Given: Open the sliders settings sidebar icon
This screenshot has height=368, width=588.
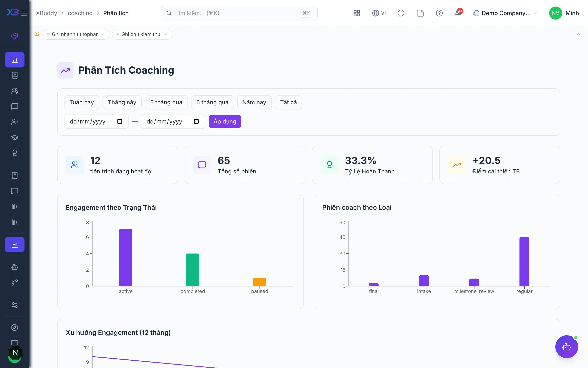Looking at the screenshot, I should (x=14, y=305).
